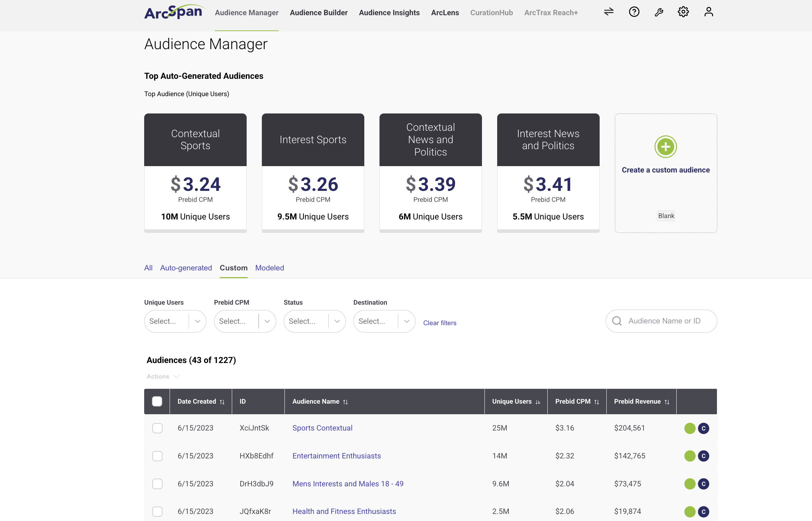The width and height of the screenshot is (812, 521).
Task: Open the Entertainment Enthusiasts audience link
Action: pos(336,456)
